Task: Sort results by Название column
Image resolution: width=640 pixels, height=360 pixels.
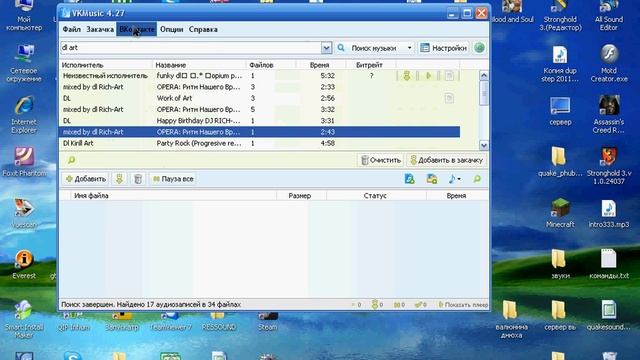Action: pos(199,65)
